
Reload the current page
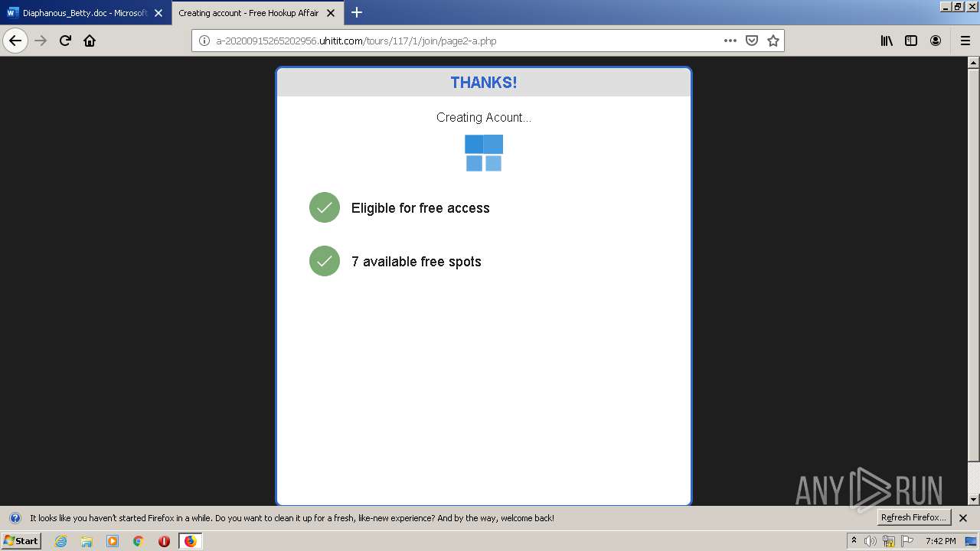point(65,41)
